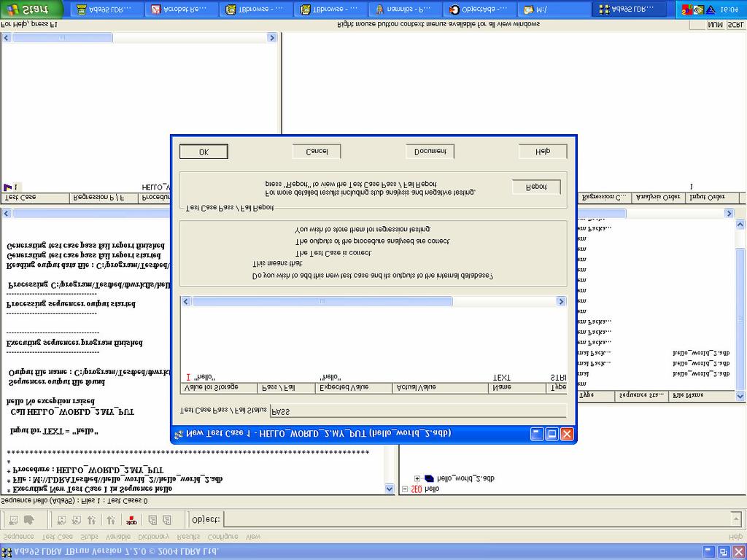Click the log line 'Sequencer output file found'
The width and height of the screenshot is (747, 560).
57,381
